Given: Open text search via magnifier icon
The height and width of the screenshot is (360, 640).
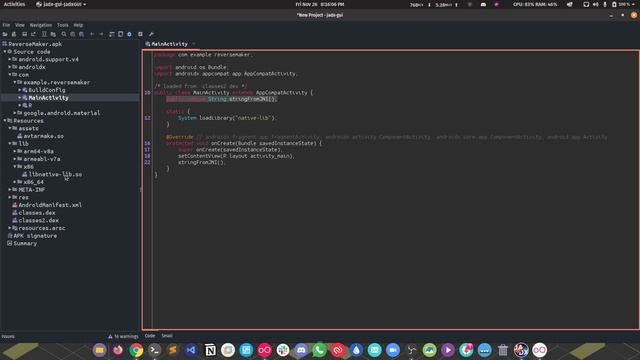Looking at the screenshot, I should click(x=64, y=34).
